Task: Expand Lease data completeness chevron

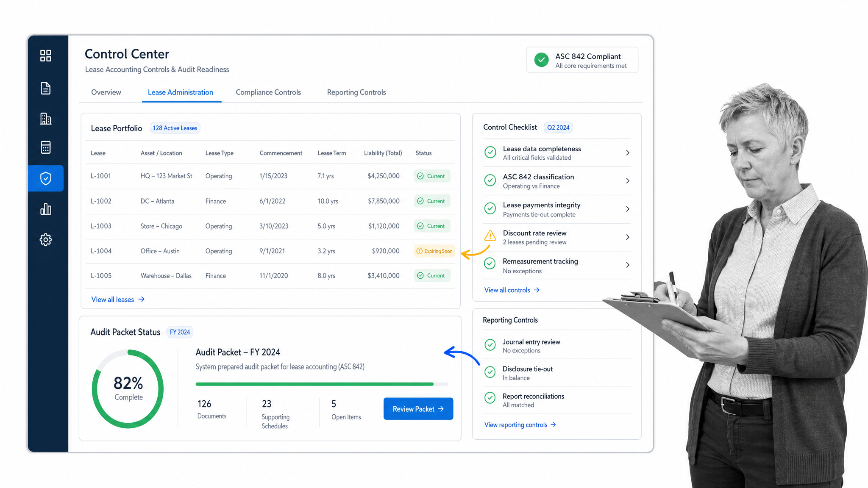Action: click(628, 152)
